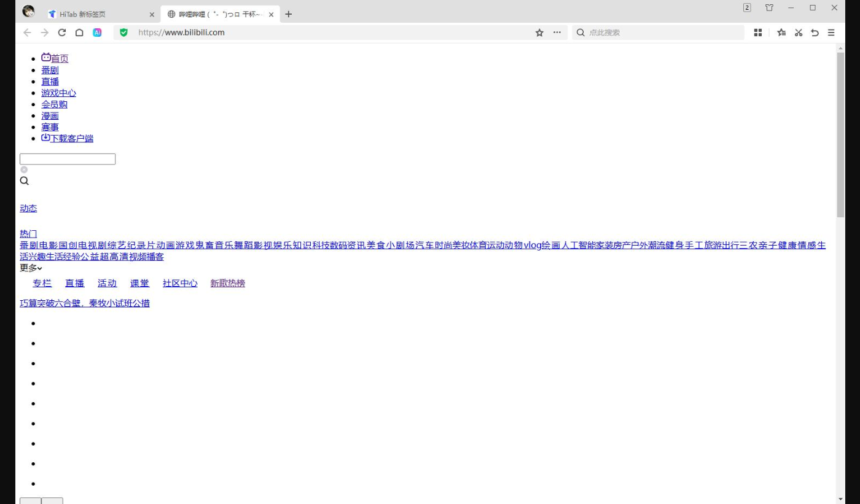Open the 新歌热榜 link

pos(227,283)
